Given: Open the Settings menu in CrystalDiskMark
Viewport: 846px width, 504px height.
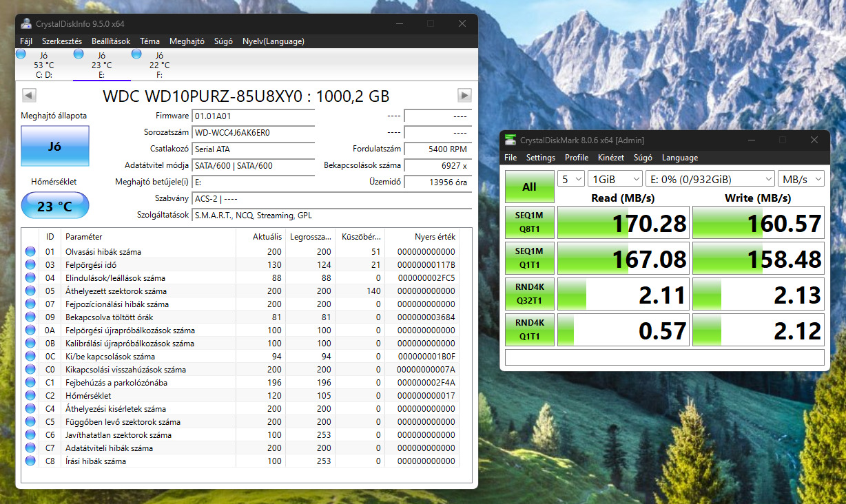Looking at the screenshot, I should point(541,158).
